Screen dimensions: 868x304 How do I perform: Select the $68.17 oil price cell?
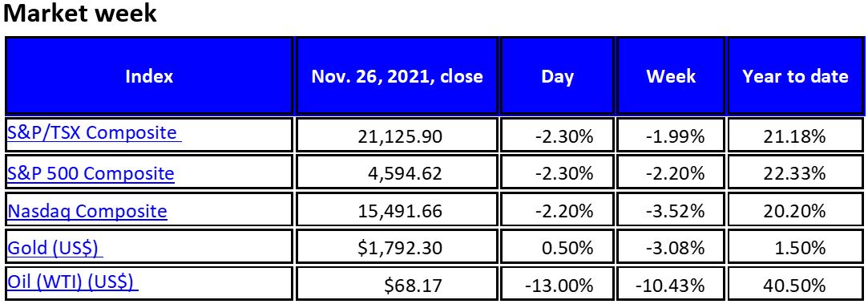click(x=397, y=286)
